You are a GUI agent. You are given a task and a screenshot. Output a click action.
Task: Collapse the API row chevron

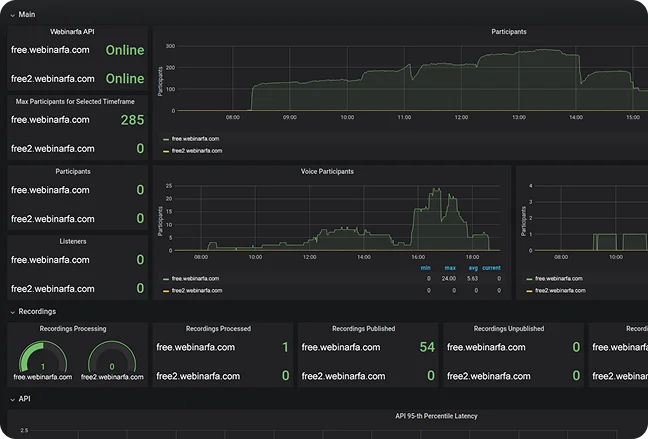[11, 398]
